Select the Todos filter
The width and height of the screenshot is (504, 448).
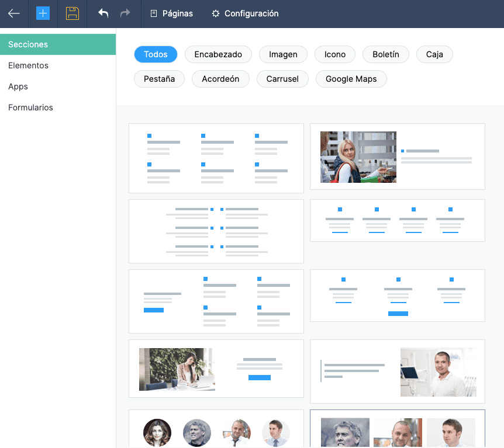coord(156,54)
